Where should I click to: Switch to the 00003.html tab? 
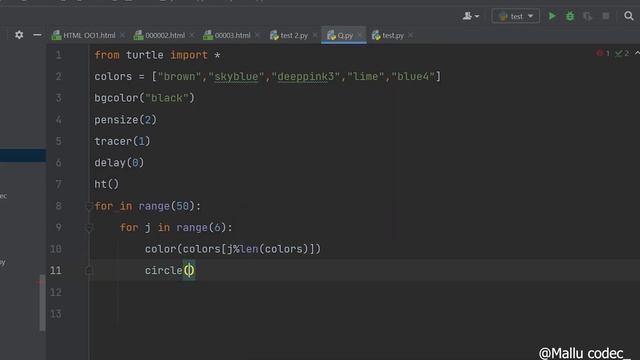pyautogui.click(x=227, y=36)
